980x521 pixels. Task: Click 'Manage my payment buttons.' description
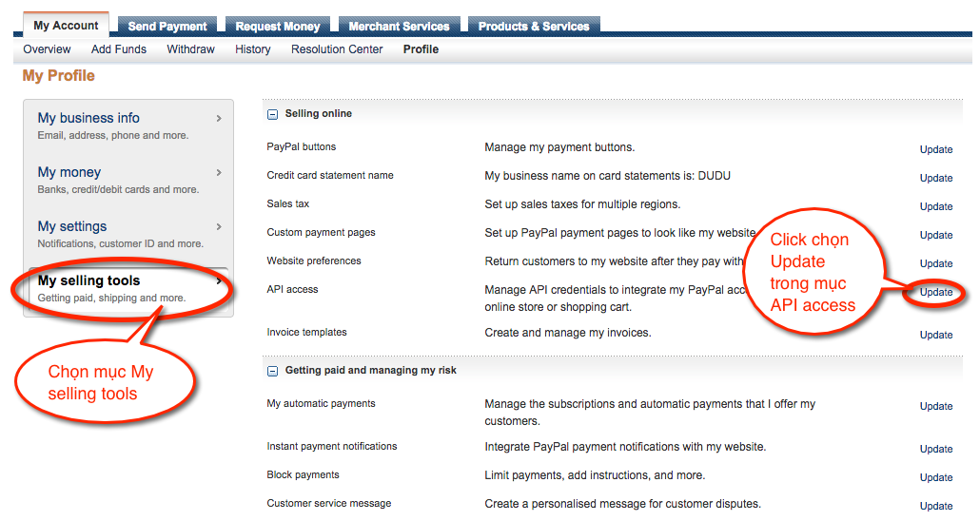click(559, 147)
